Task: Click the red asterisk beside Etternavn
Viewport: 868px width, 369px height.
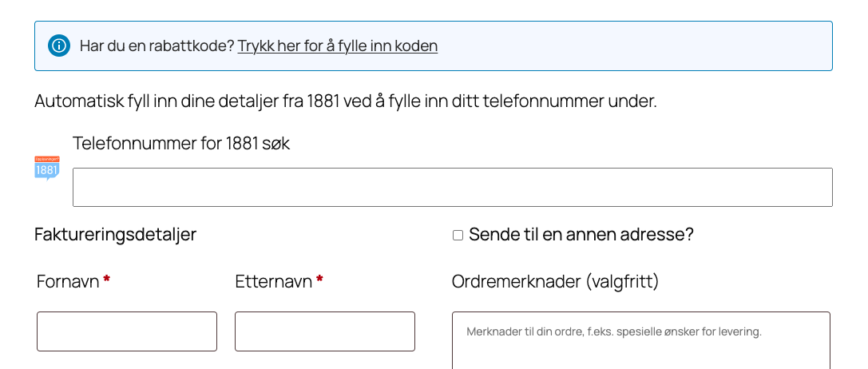Action: click(319, 280)
